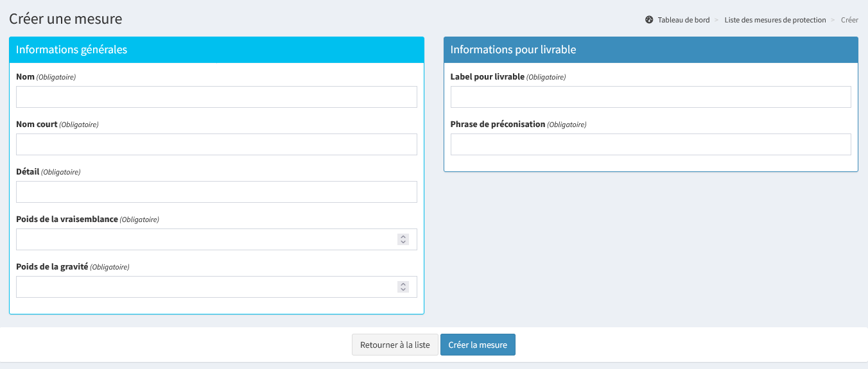Decrease Poids de la vraisemblance with down arrow
This screenshot has width=868, height=369.
pos(403,243)
